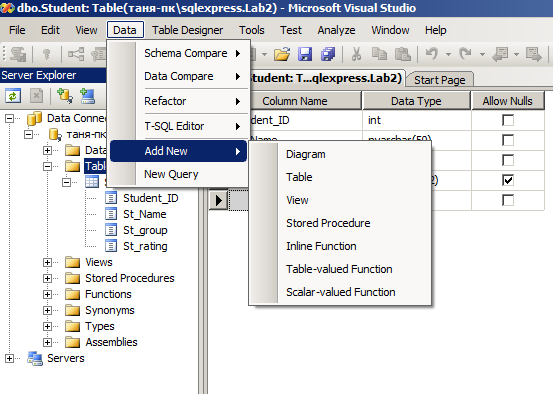Toggle Allow Nulls checkbox in third row

(x=508, y=160)
